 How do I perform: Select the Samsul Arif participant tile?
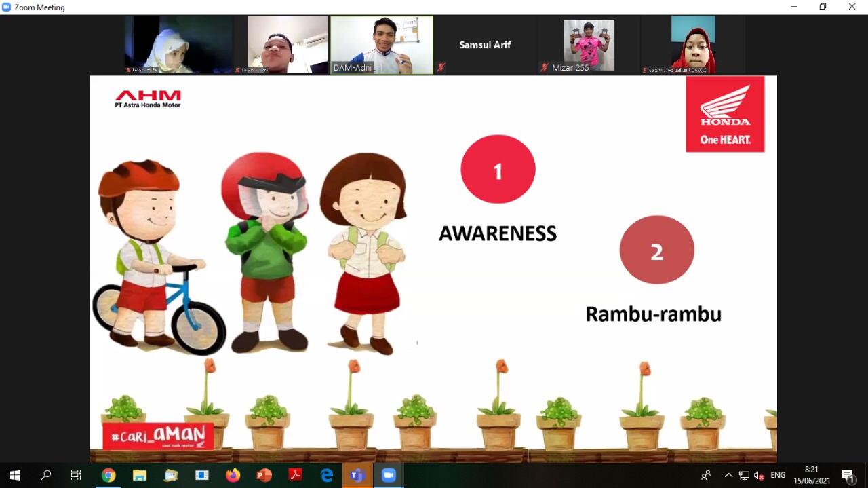(x=485, y=45)
